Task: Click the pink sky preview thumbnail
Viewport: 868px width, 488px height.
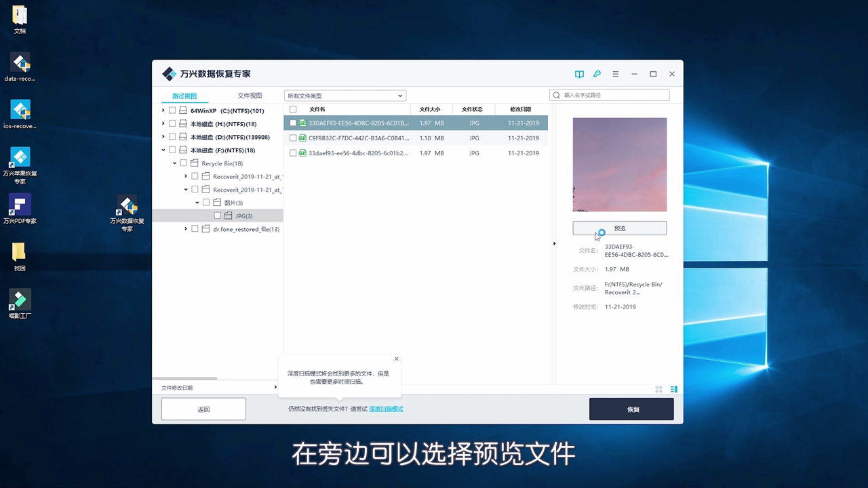Action: point(619,164)
